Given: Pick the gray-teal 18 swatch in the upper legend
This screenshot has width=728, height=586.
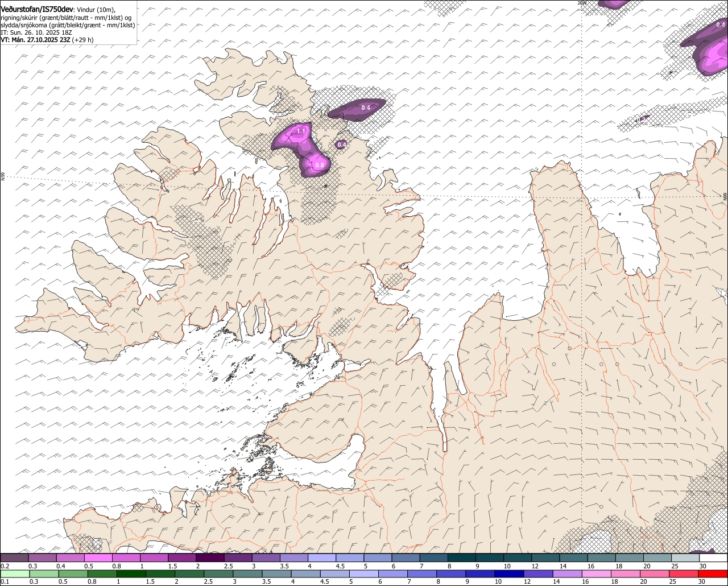Looking at the screenshot, I should (630, 558).
